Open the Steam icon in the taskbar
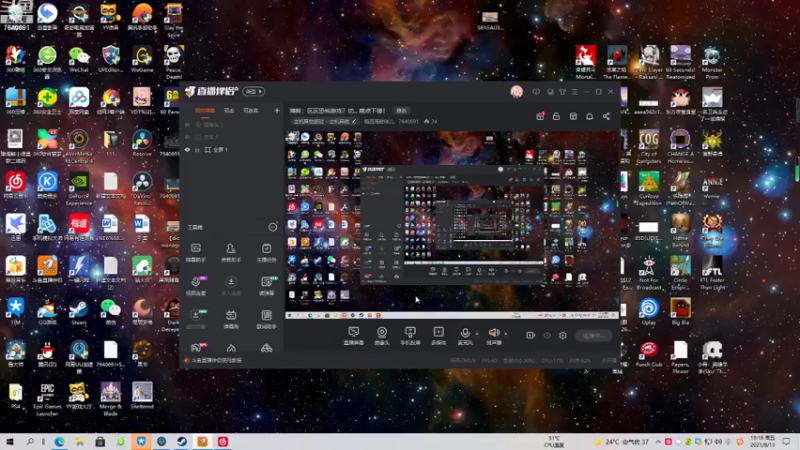Image resolution: width=800 pixels, height=450 pixels. pos(182,442)
